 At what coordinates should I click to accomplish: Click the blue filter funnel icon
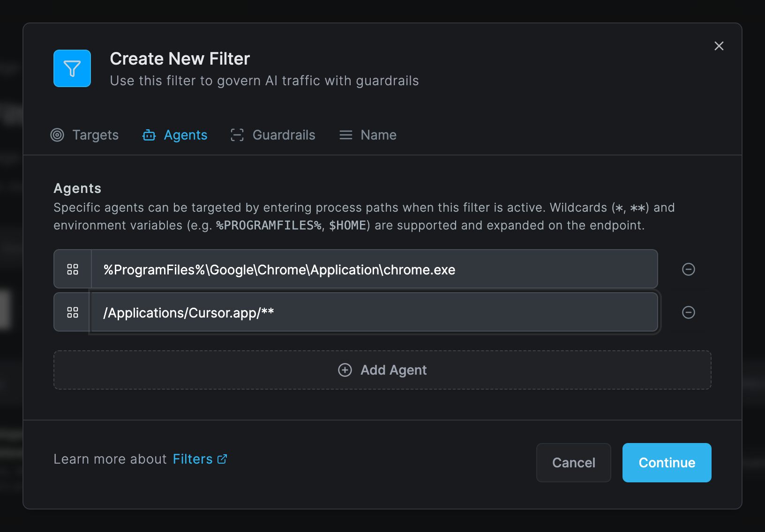pos(72,68)
